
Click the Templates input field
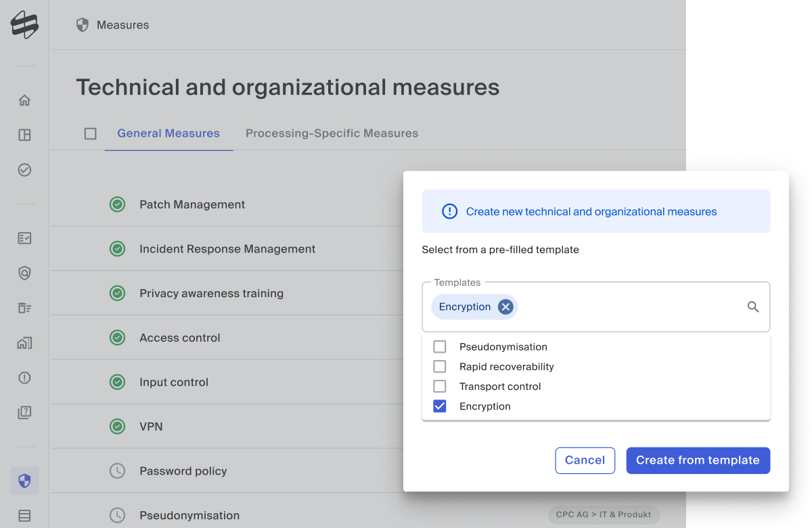pyautogui.click(x=595, y=307)
